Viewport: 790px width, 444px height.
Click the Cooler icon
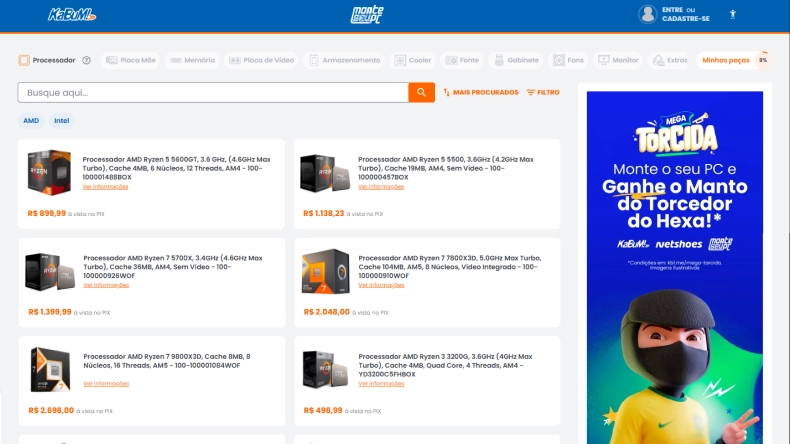coord(400,60)
